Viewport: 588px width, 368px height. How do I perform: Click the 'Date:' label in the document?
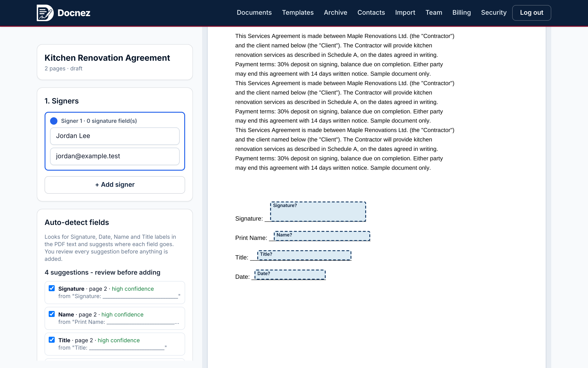tap(242, 277)
